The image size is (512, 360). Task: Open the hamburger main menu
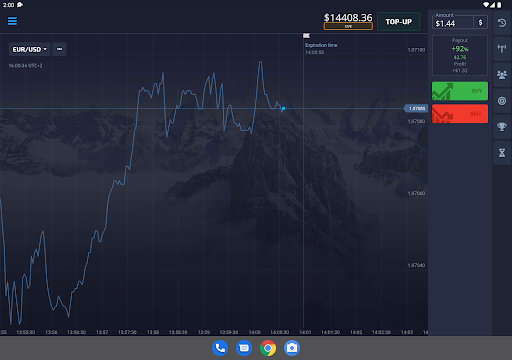click(12, 21)
